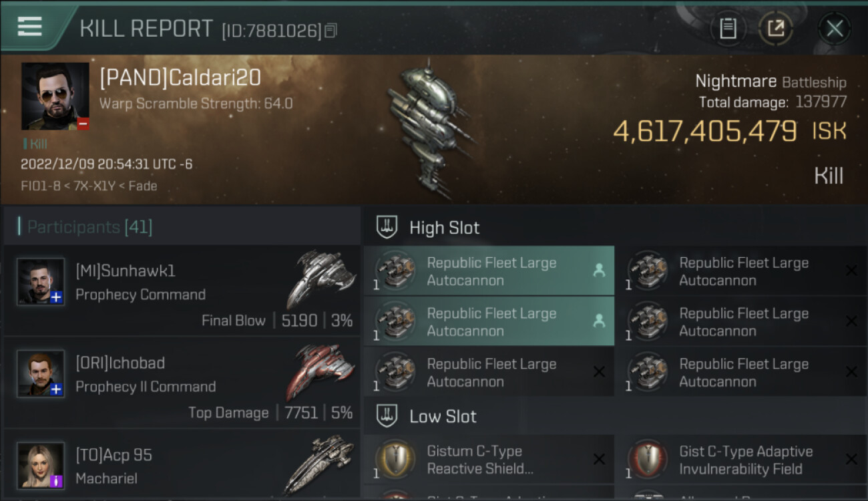Share the kill report externally

[x=776, y=29]
